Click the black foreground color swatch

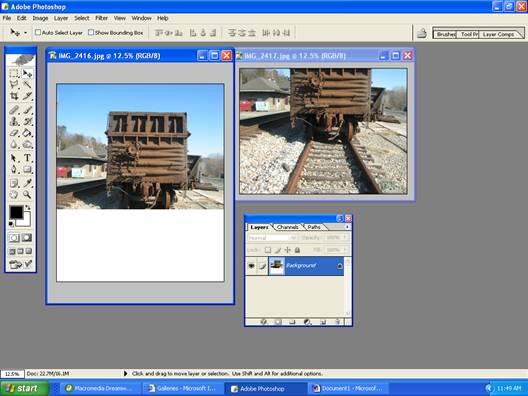[x=16, y=212]
